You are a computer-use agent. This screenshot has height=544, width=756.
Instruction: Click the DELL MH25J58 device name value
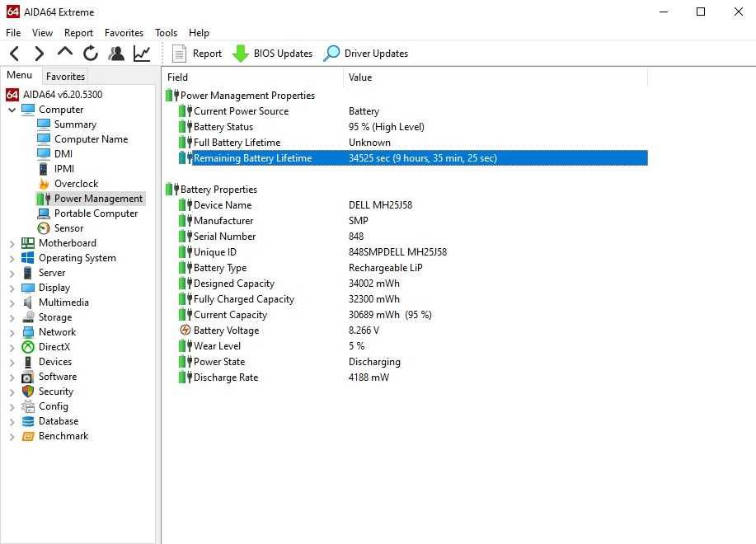[x=380, y=204]
